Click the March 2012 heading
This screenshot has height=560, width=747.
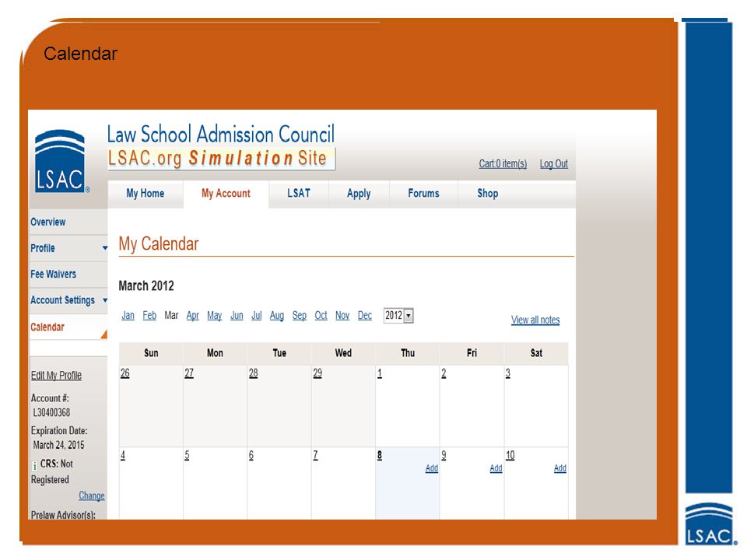[146, 285]
